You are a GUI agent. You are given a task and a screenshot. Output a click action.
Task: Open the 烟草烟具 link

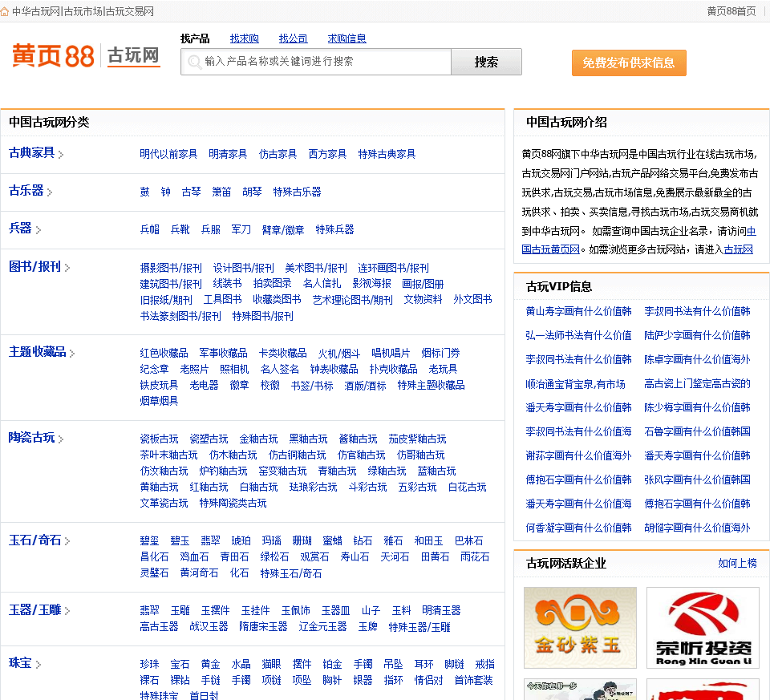click(159, 401)
